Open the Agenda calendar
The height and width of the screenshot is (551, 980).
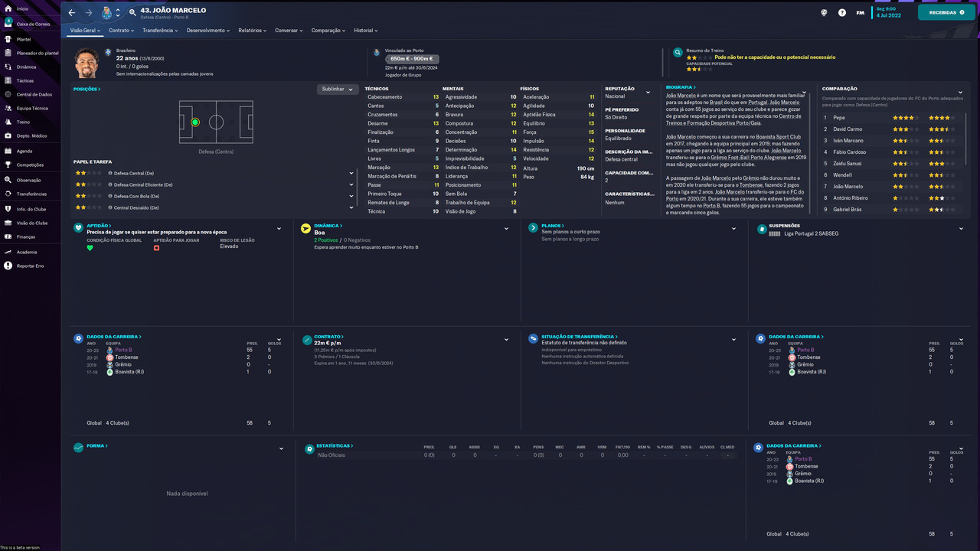24,151
